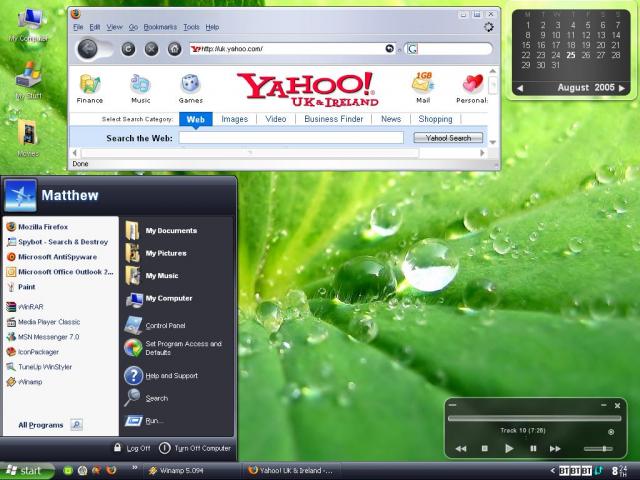Click the Yahoo! Search button
Viewport: 640px width, 480px height.
[x=448, y=138]
